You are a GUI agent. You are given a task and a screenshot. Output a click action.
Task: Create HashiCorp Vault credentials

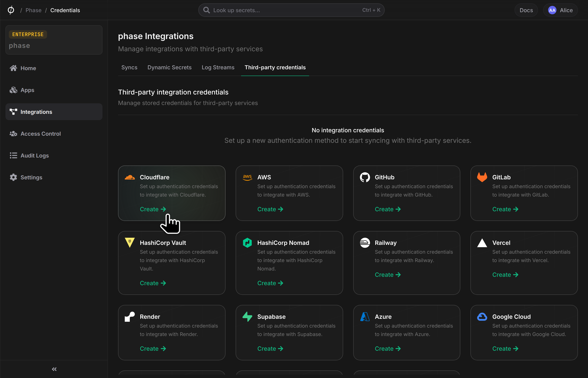(153, 283)
